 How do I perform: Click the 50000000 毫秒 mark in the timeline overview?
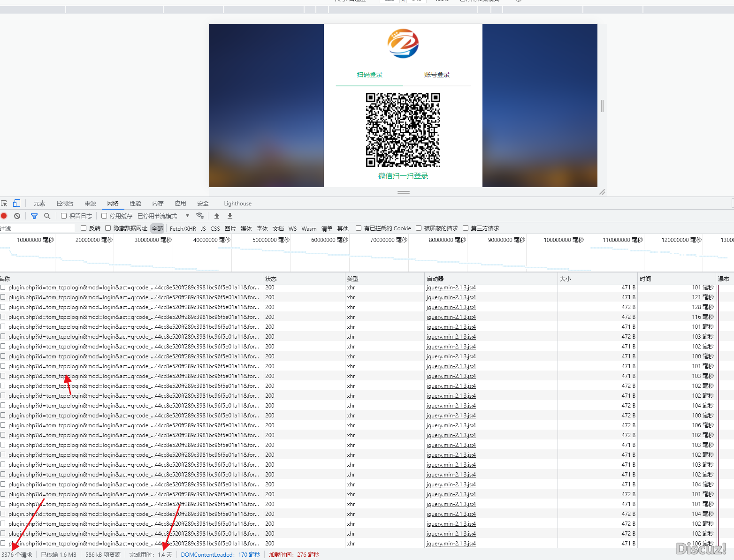click(x=271, y=240)
